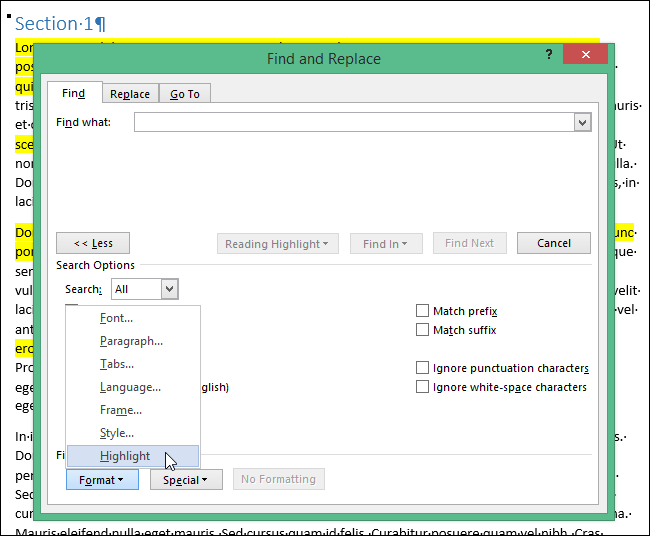Viewport: 650px width, 536px height.
Task: Collapse options with the << Less button
Action: pyautogui.click(x=93, y=243)
